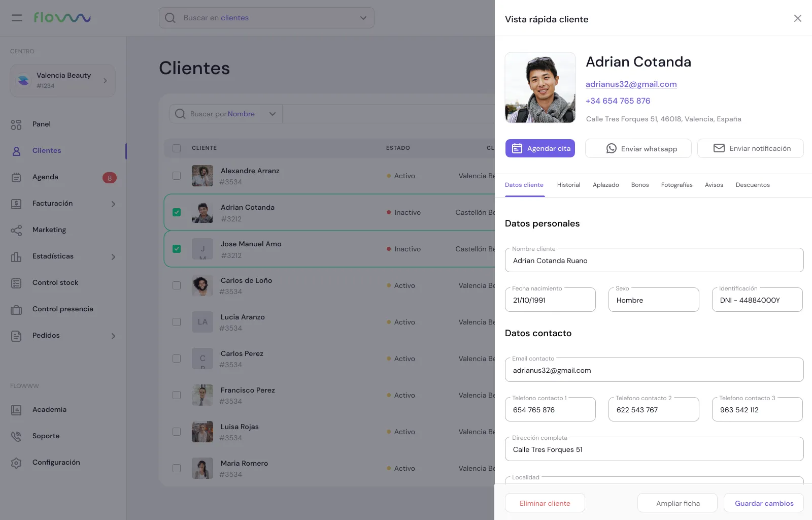Open Control stock sidebar icon
812x520 pixels.
(x=16, y=283)
